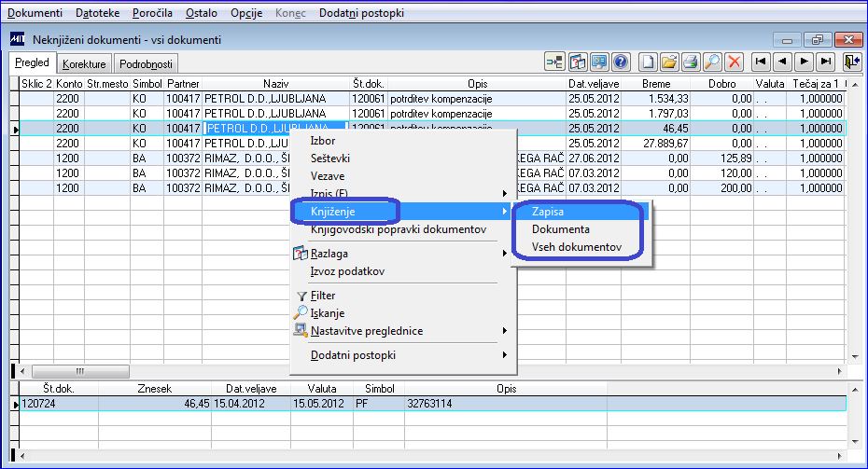868x469 pixels.
Task: Click the exit door icon
Action: pos(851,62)
